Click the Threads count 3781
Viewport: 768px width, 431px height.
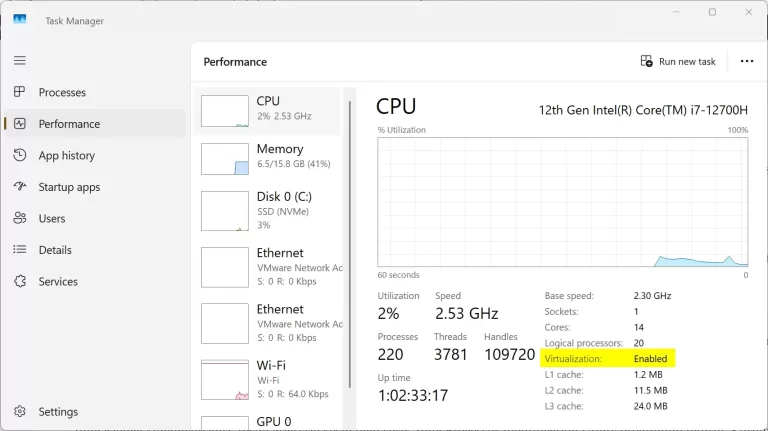[x=451, y=354]
